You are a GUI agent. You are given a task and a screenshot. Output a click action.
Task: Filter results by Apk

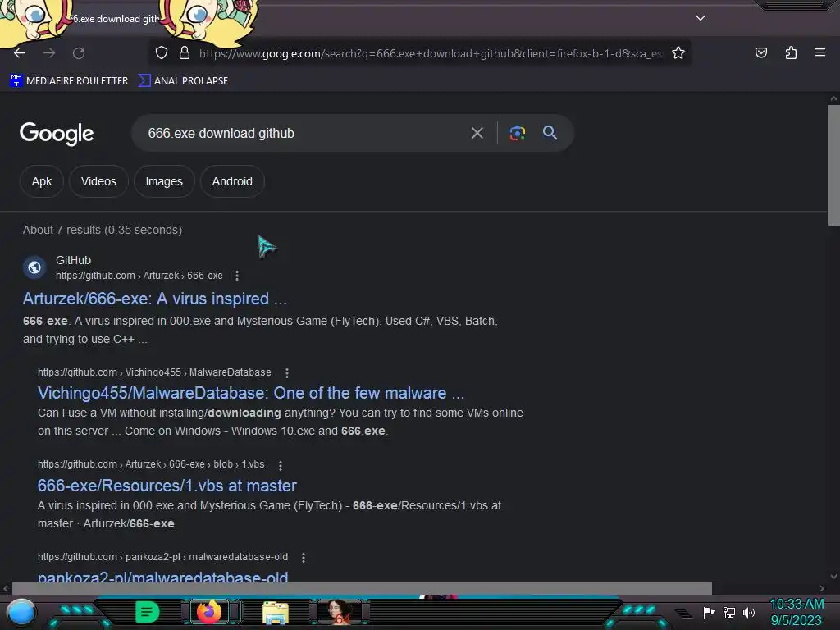42,181
